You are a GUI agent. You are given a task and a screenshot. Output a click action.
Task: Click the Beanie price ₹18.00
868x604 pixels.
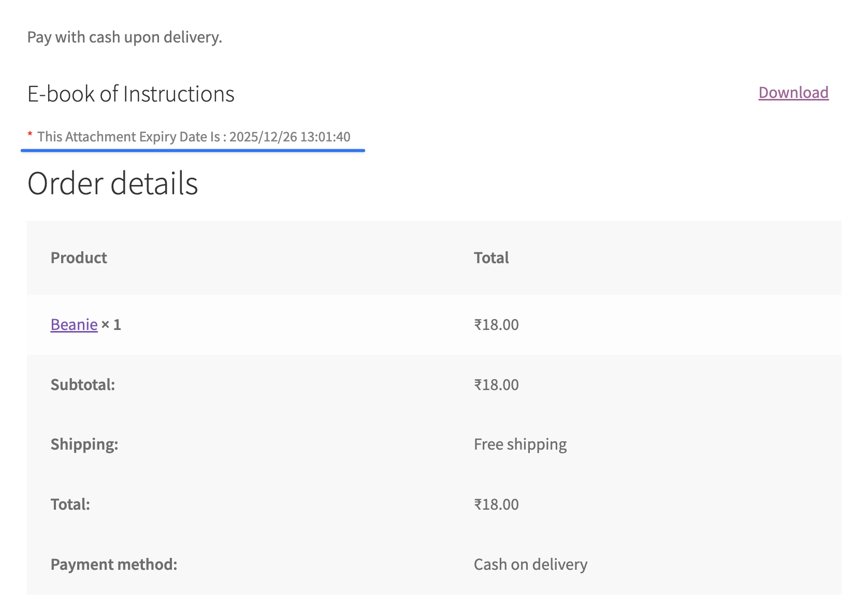click(x=496, y=325)
